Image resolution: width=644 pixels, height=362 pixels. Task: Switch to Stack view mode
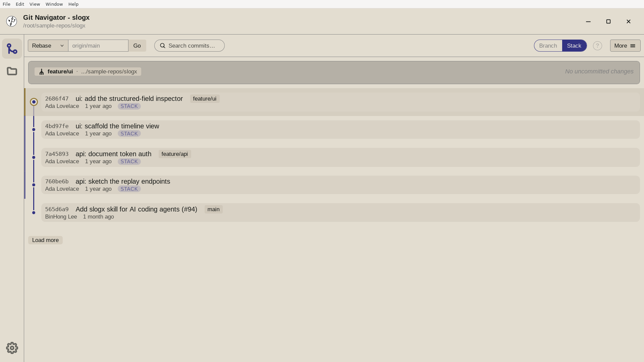(574, 46)
